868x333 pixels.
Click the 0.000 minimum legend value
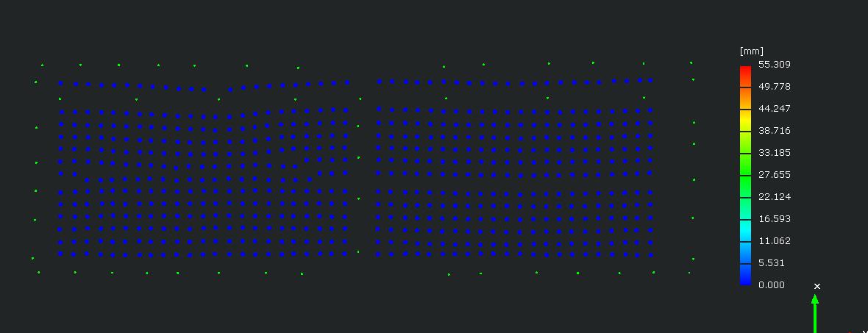[772, 285]
